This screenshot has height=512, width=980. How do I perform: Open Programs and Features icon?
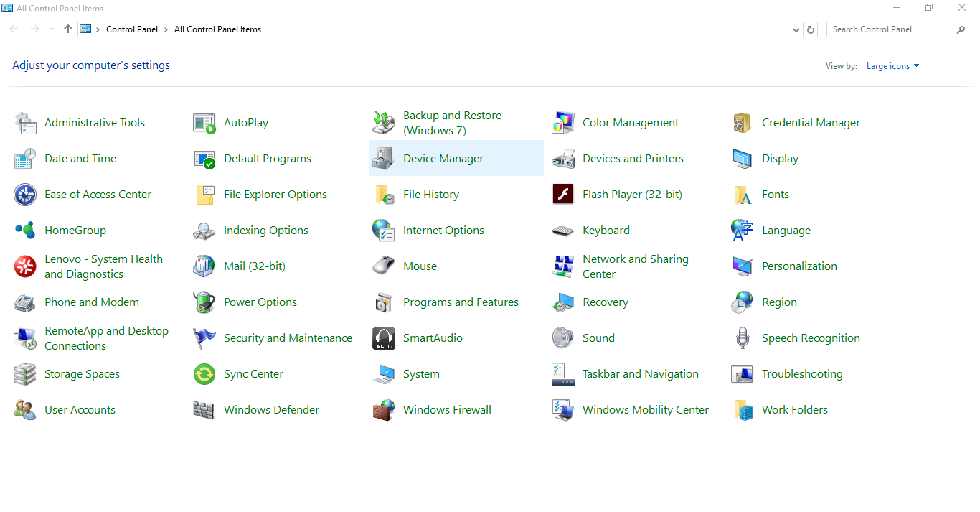pyautogui.click(x=384, y=302)
